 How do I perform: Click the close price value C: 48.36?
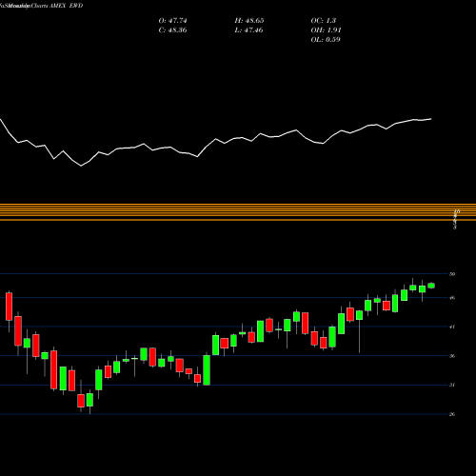pos(172,30)
